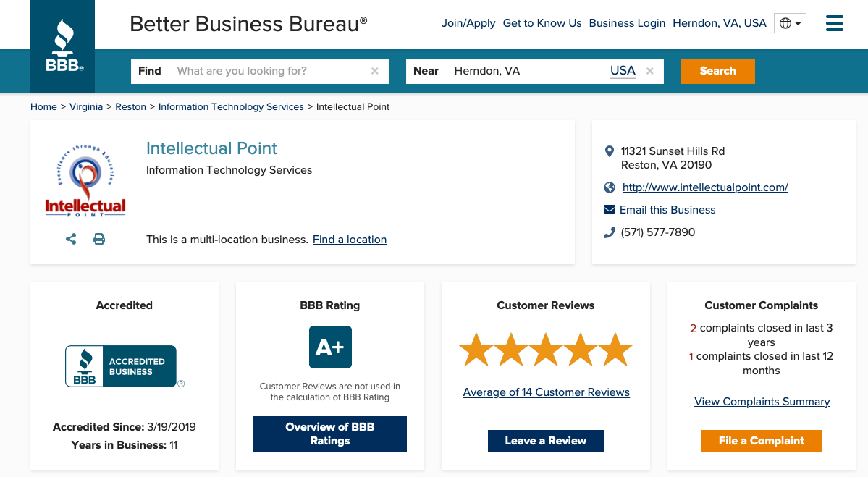The height and width of the screenshot is (477, 868).
Task: Click the share icon under the logo
Action: click(71, 239)
